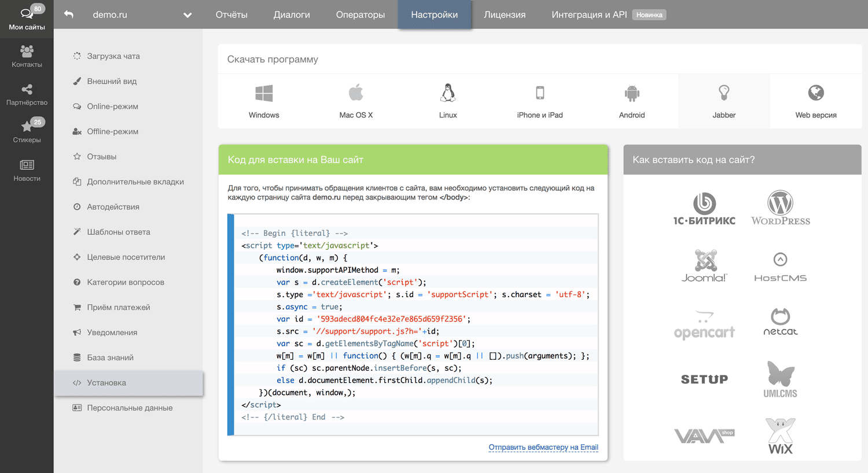Click the Новинка badge
The height and width of the screenshot is (473, 868).
pos(649,15)
